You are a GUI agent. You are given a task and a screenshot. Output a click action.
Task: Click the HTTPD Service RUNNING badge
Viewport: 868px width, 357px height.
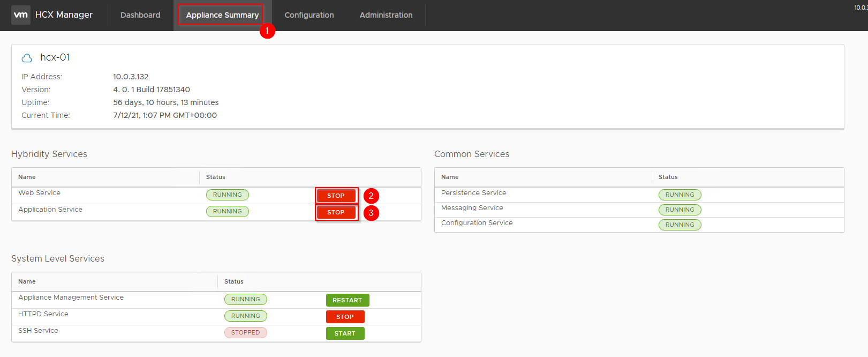(246, 316)
